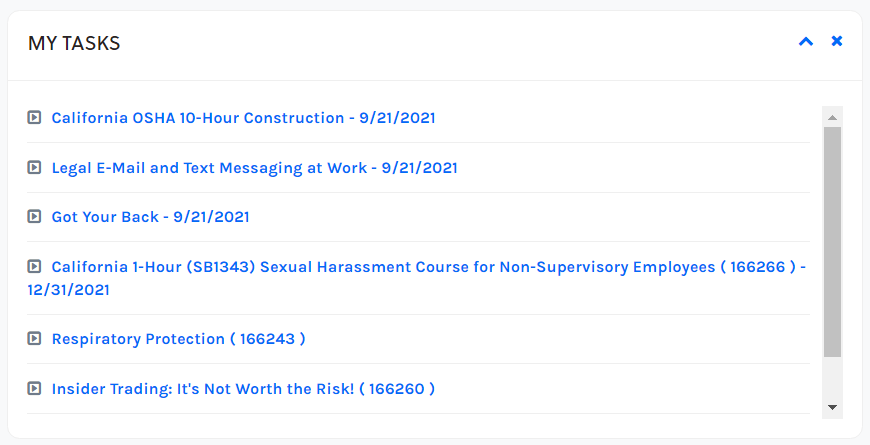This screenshot has height=445, width=870.
Task: Open the Got Your Back task
Action: 150,217
